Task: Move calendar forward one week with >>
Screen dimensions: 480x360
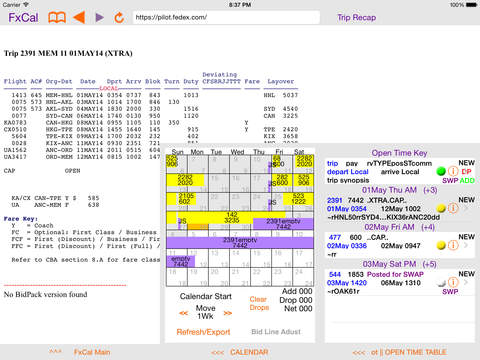Action: 228,313
